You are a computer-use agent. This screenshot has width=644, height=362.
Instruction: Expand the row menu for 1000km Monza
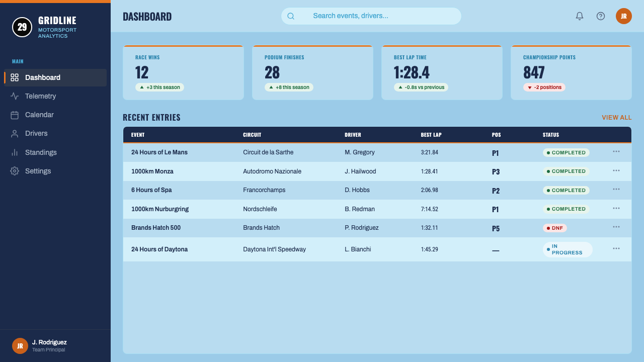click(616, 170)
